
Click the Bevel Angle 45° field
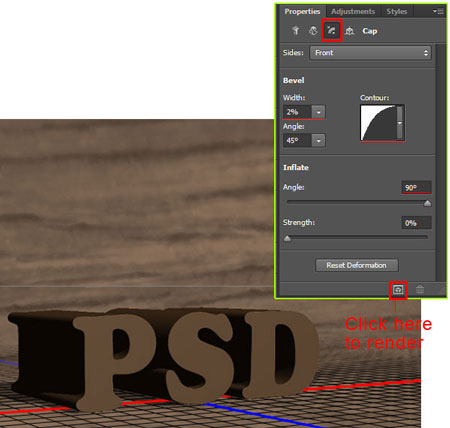coord(298,141)
